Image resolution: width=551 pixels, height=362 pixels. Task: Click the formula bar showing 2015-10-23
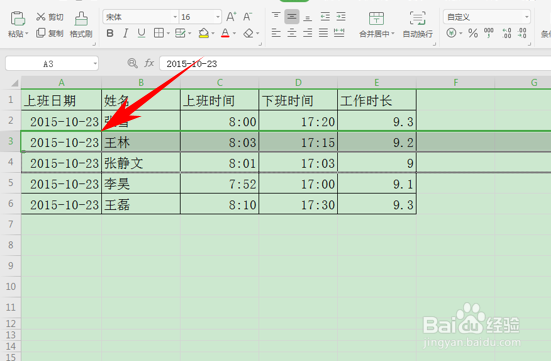(355, 64)
